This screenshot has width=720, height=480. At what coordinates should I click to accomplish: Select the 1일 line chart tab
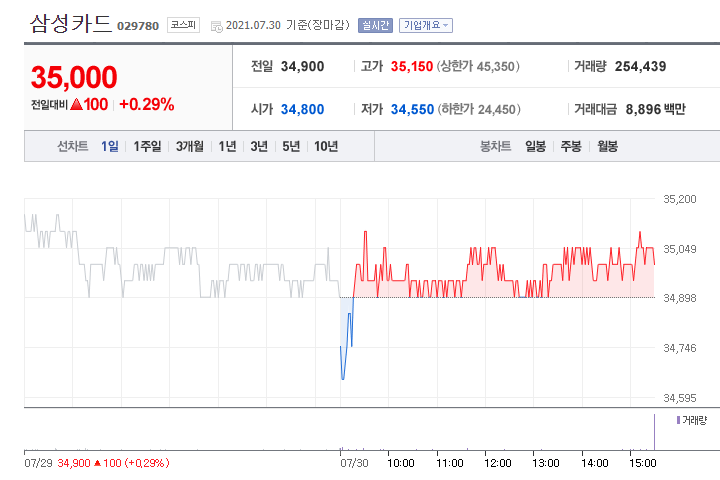(x=110, y=146)
